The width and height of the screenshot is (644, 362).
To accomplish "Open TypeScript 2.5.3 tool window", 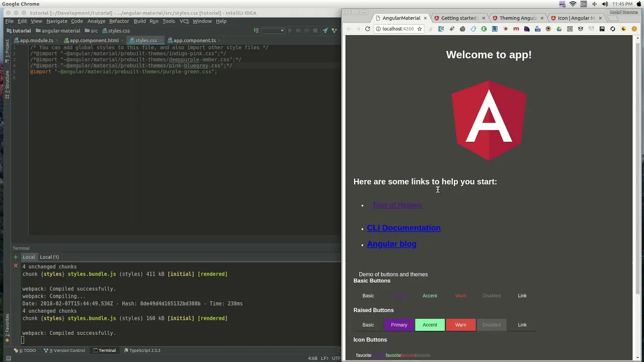I will click(142, 350).
